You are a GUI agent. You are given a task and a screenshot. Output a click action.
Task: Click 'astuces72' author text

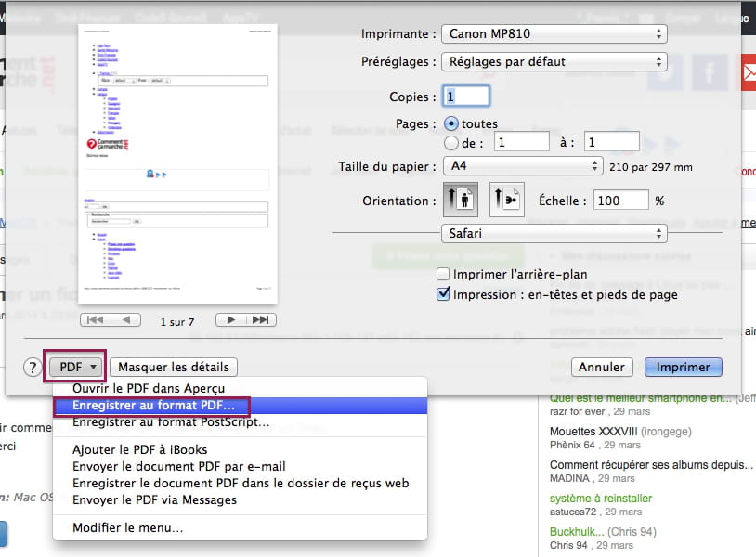573,512
